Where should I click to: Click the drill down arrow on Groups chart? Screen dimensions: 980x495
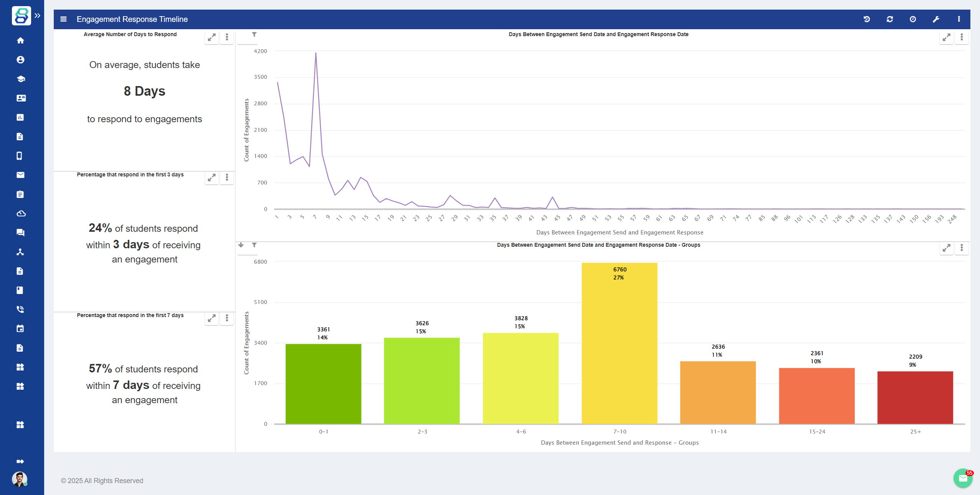(x=241, y=245)
